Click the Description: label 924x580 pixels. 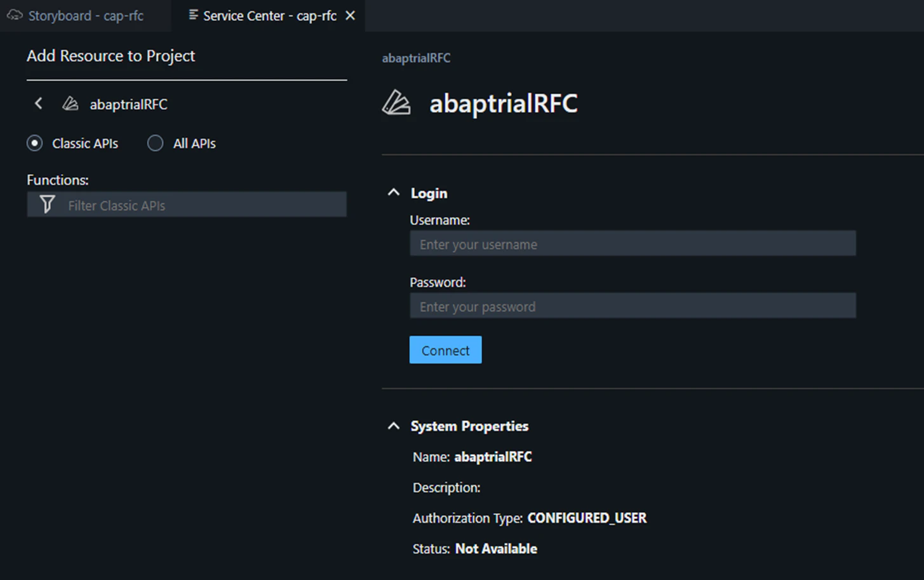(446, 488)
